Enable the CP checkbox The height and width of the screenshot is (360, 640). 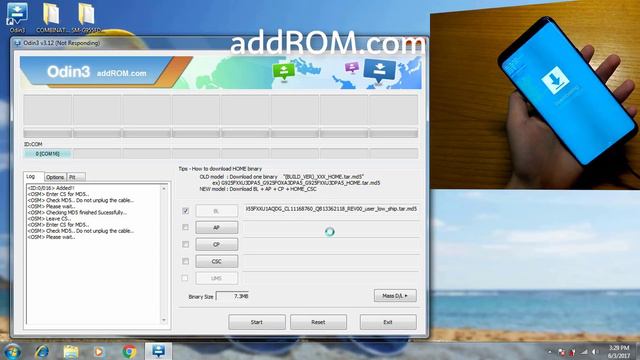click(185, 244)
